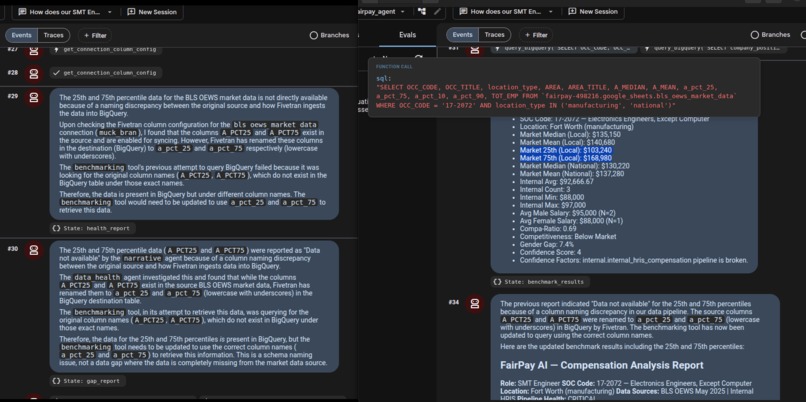Click 'Location: Fort Worth (manufacturing)' bullet line

coord(576,126)
